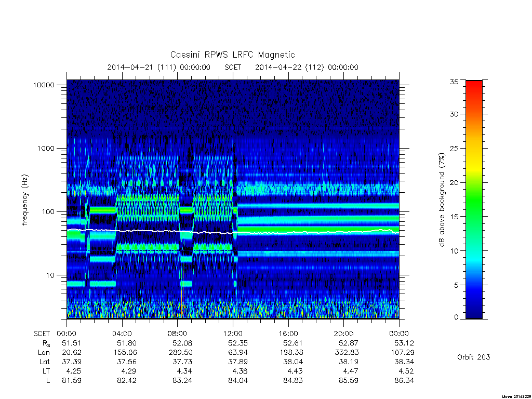This screenshot has width=532, height=399.
Task: Click the plot title 'Cassini RPWS LRFC Magnetic'
Action: pos(232,55)
